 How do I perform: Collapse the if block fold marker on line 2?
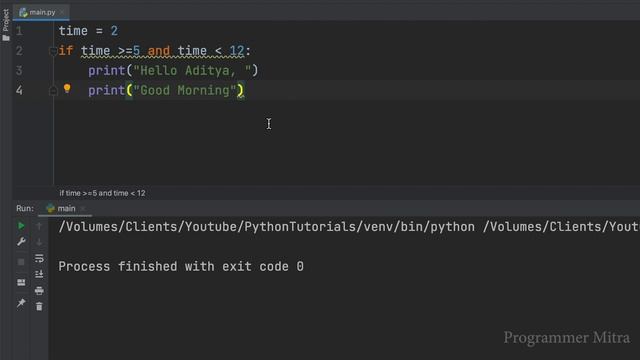[53, 51]
